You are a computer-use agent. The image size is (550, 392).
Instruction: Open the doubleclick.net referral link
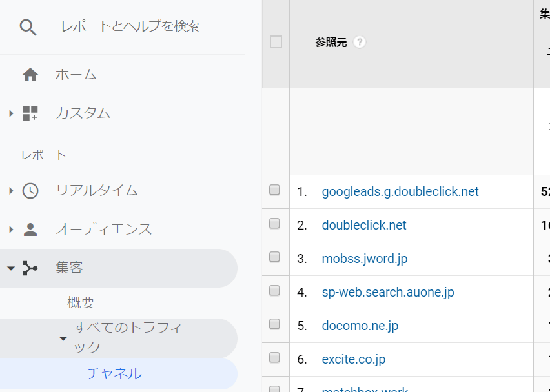(x=364, y=225)
